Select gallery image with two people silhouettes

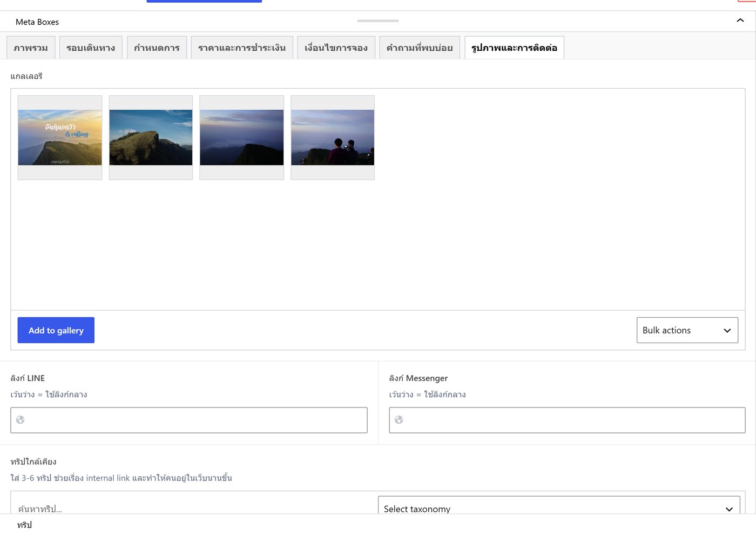click(x=333, y=138)
